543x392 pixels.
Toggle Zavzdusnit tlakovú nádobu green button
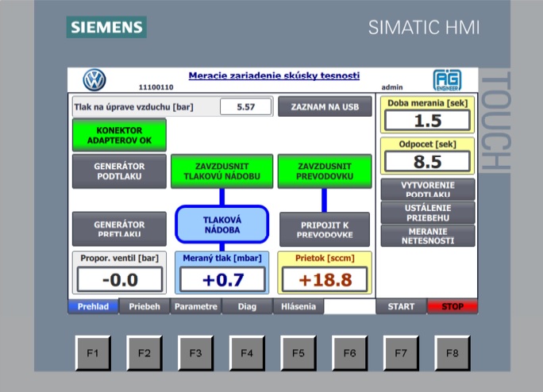222,171
